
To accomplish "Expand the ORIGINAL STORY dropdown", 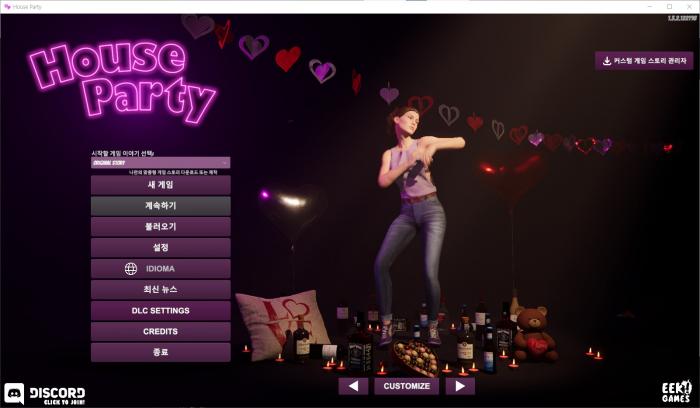I will tap(161, 162).
